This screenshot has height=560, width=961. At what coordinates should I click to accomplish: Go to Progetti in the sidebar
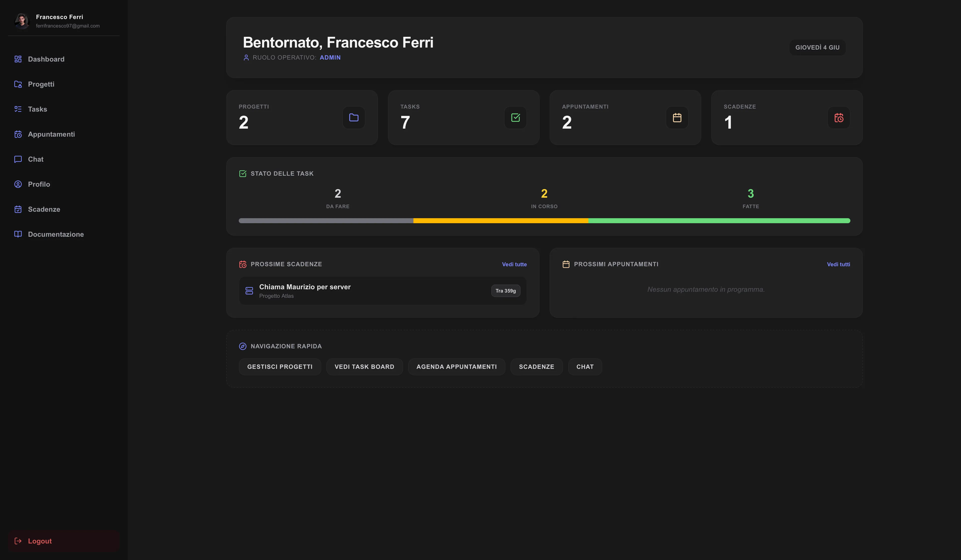coord(64,84)
